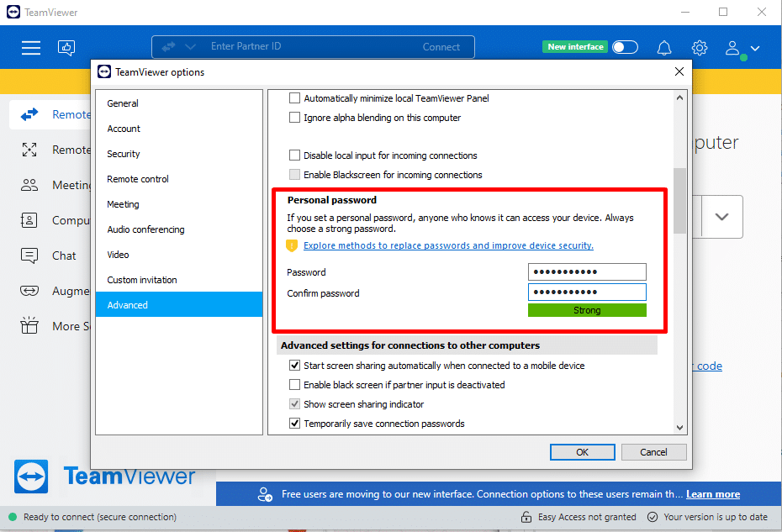Viewport: 782px width, 532px height.
Task: Click the green Strong password strength bar
Action: tap(587, 310)
